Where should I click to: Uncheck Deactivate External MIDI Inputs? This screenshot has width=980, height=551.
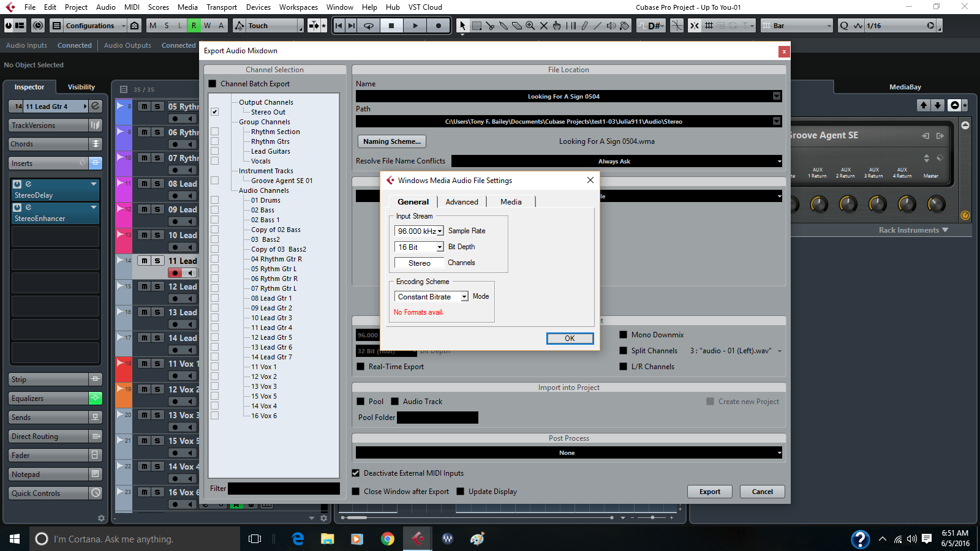pyautogui.click(x=356, y=473)
